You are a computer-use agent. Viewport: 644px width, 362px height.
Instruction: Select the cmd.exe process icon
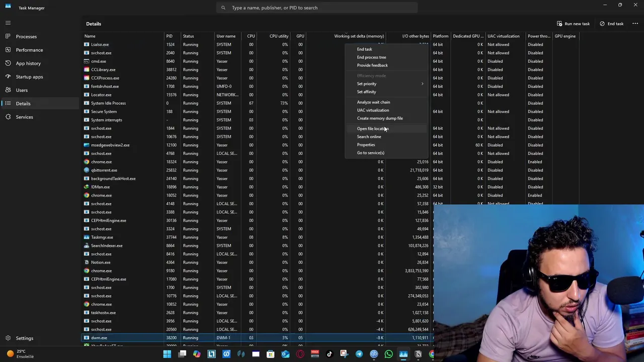point(87,61)
